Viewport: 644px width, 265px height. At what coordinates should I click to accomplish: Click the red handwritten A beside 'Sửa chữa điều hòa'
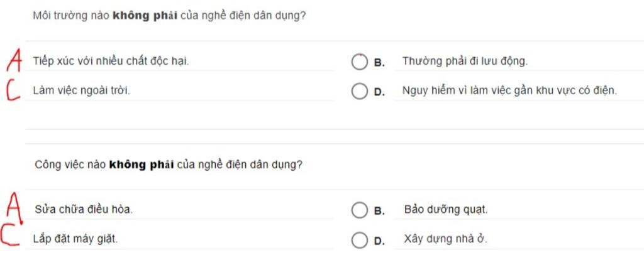coord(14,208)
